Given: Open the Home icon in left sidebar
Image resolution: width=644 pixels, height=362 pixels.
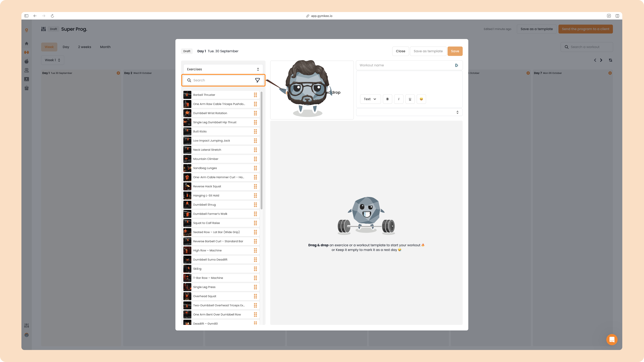Looking at the screenshot, I should click(x=27, y=44).
